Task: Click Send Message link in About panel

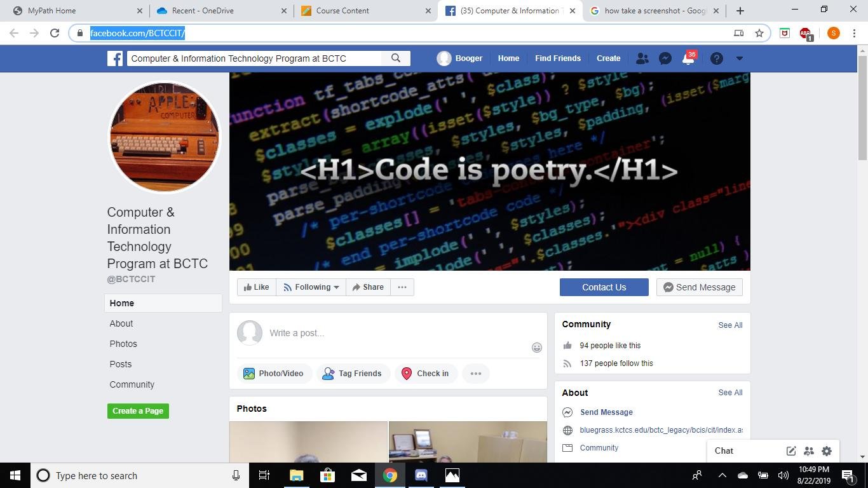Action: tap(606, 412)
